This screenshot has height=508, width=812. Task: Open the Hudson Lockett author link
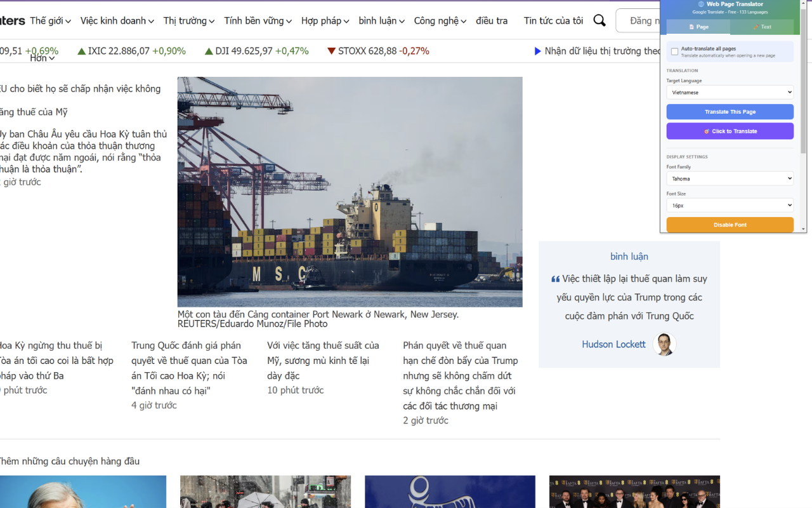pyautogui.click(x=613, y=344)
